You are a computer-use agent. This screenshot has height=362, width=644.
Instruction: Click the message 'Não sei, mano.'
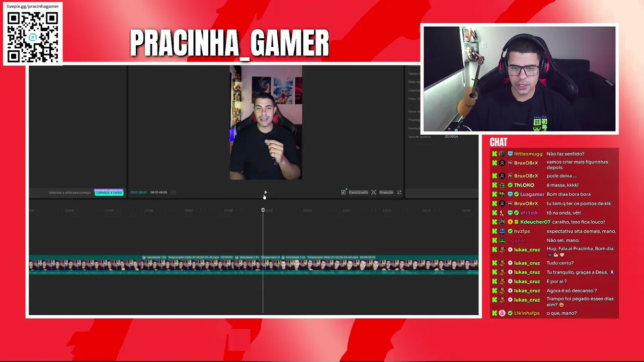pos(563,240)
